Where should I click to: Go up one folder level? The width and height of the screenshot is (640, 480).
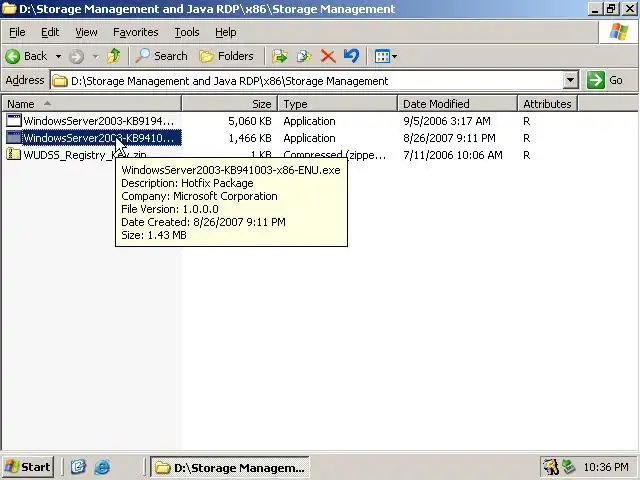114,56
